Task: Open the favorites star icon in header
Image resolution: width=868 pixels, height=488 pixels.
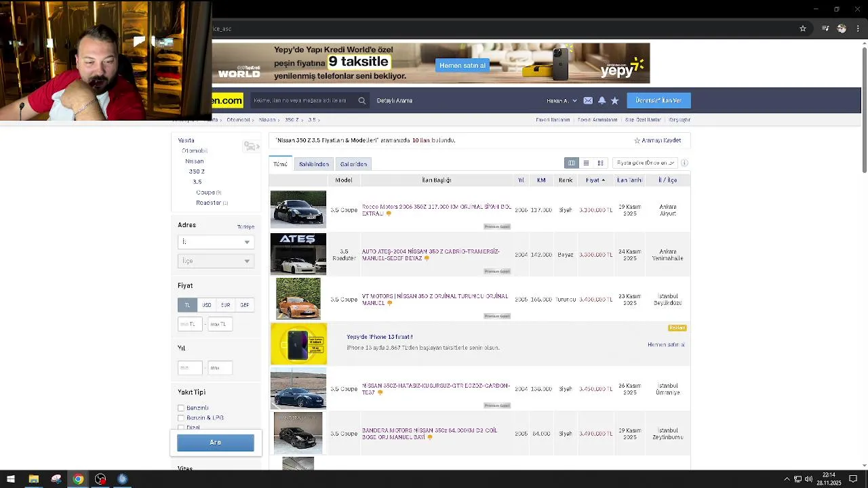Action: point(614,100)
